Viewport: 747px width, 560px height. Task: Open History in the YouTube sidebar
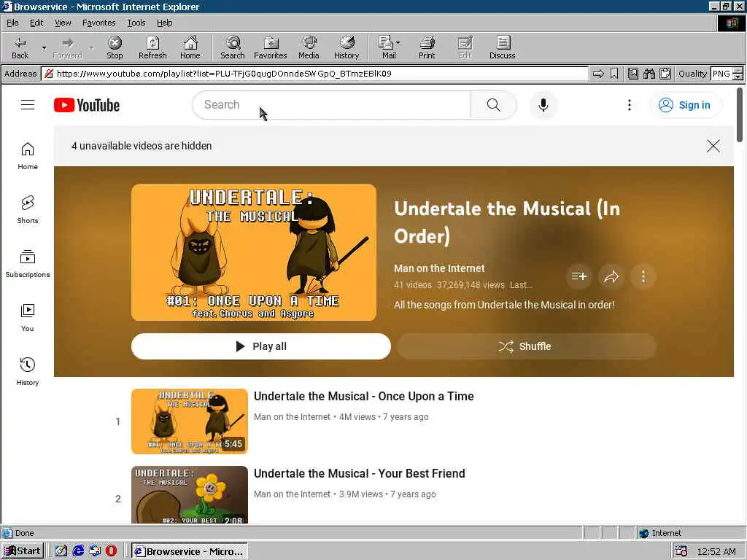[28, 372]
